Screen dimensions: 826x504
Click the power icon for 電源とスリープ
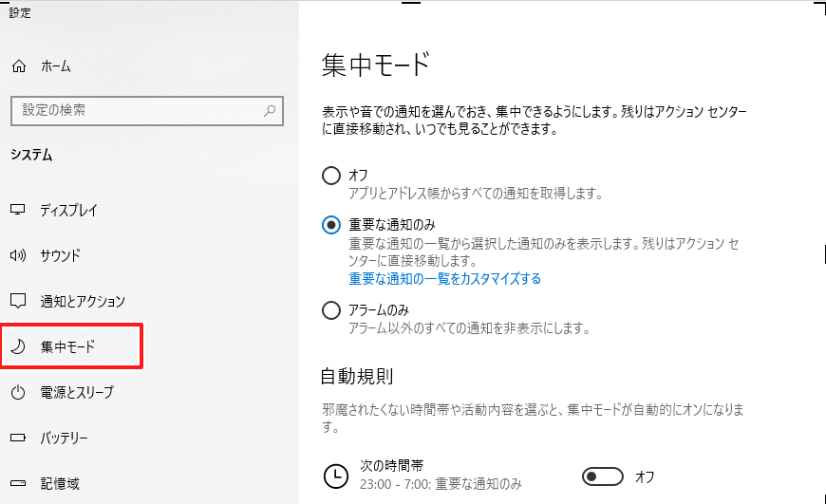tap(18, 392)
